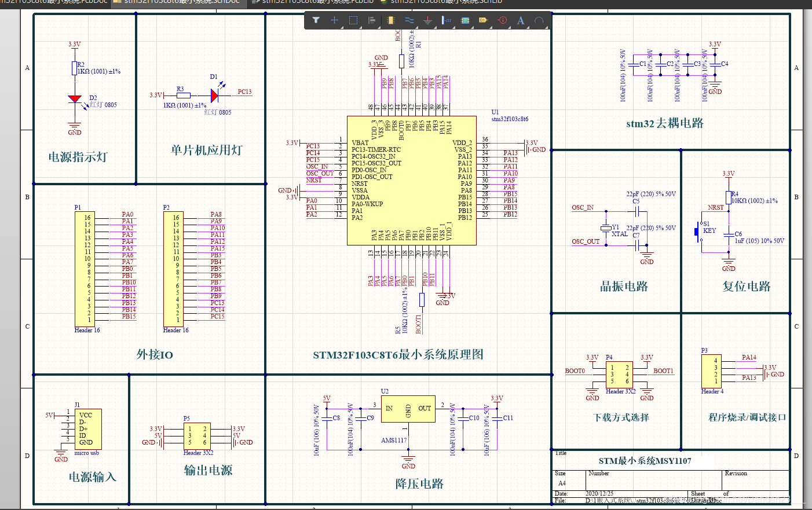Select the P3 Header 4 component
Screen dimensions: 812x510
point(712,371)
